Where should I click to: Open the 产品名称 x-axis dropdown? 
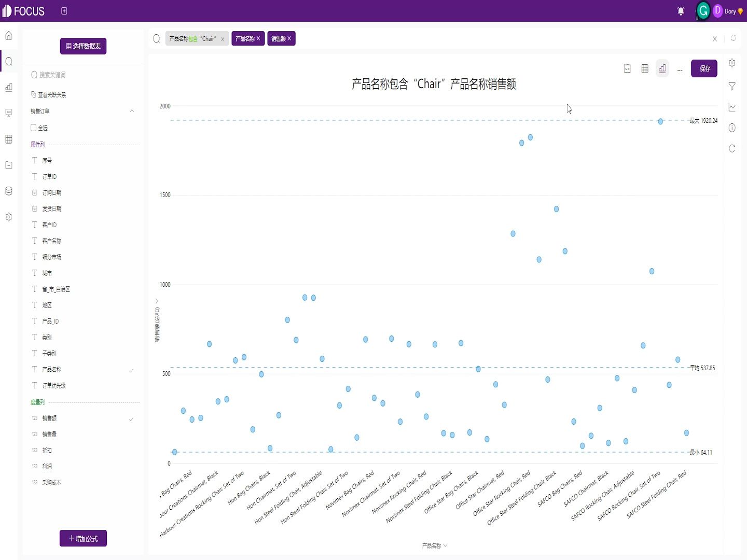(435, 545)
